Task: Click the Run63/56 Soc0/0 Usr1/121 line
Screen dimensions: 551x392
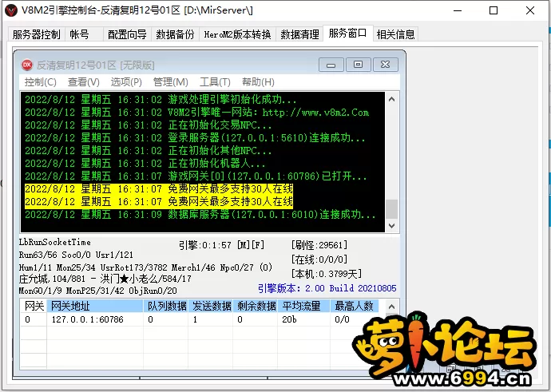Action: pos(76,255)
